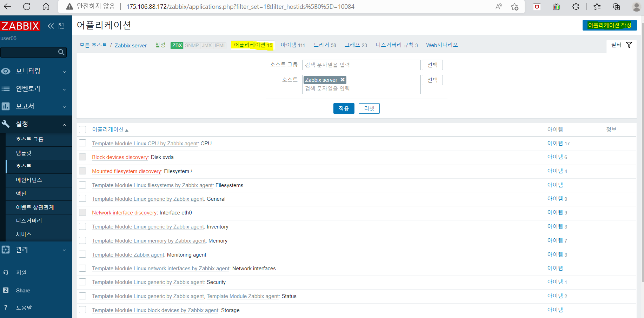Expand the 보고서 menu chevron
The image size is (644, 318).
point(64,107)
